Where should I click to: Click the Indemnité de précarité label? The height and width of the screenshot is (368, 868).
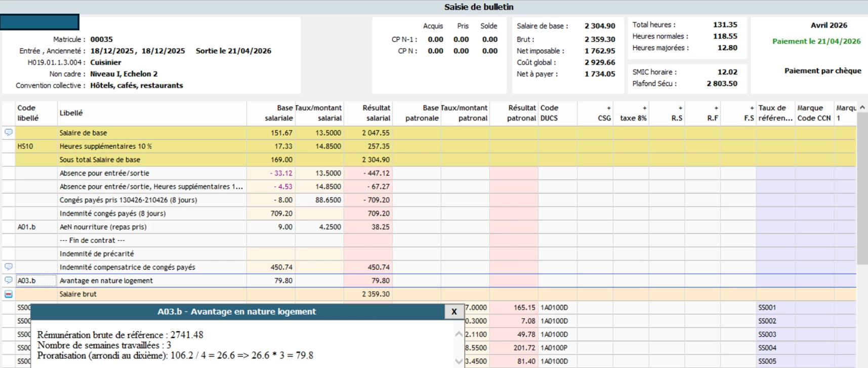[x=97, y=254]
